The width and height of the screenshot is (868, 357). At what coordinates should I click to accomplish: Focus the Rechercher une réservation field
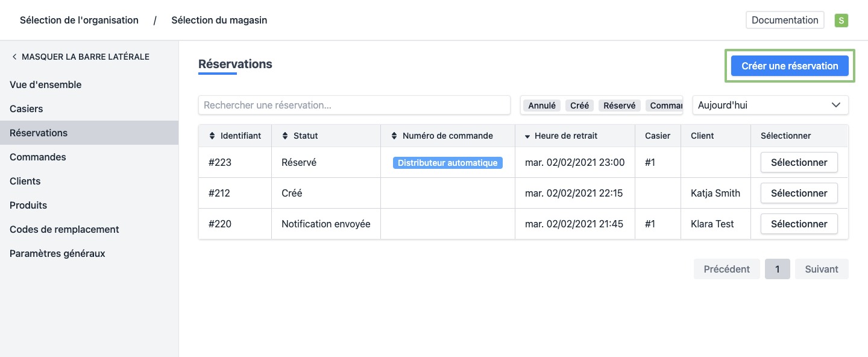point(354,105)
